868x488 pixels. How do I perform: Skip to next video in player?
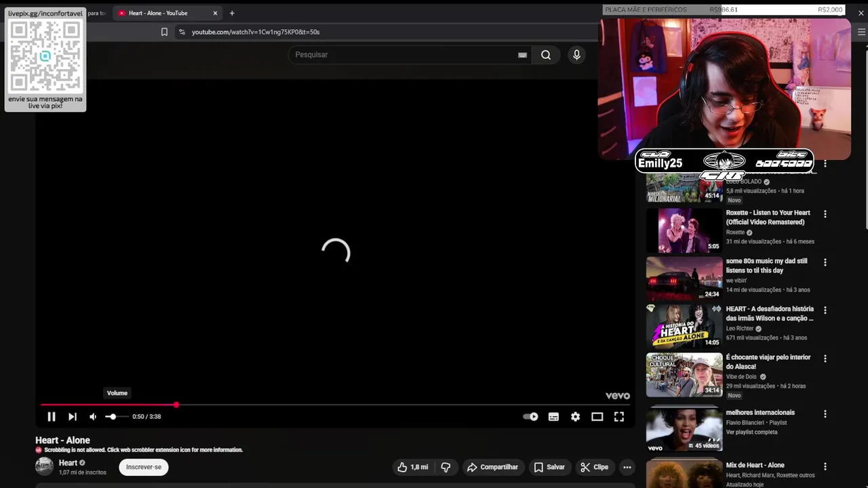click(x=73, y=417)
